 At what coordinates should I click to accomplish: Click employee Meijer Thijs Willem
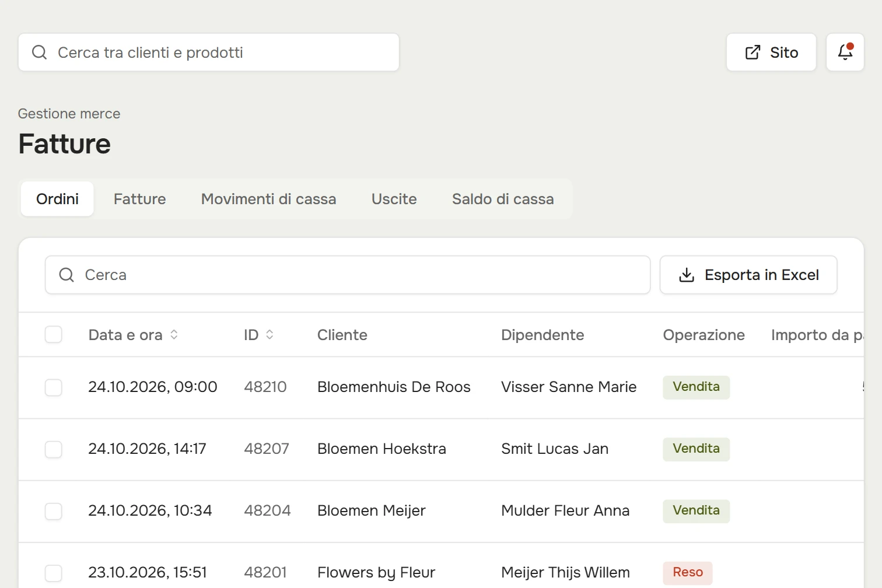[x=565, y=572]
